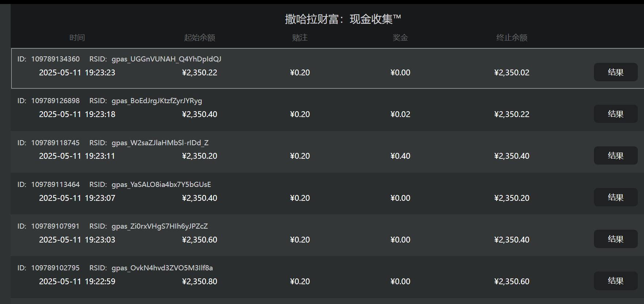The height and width of the screenshot is (304, 644).
Task: Click the 奖金 column header
Action: [x=400, y=37]
